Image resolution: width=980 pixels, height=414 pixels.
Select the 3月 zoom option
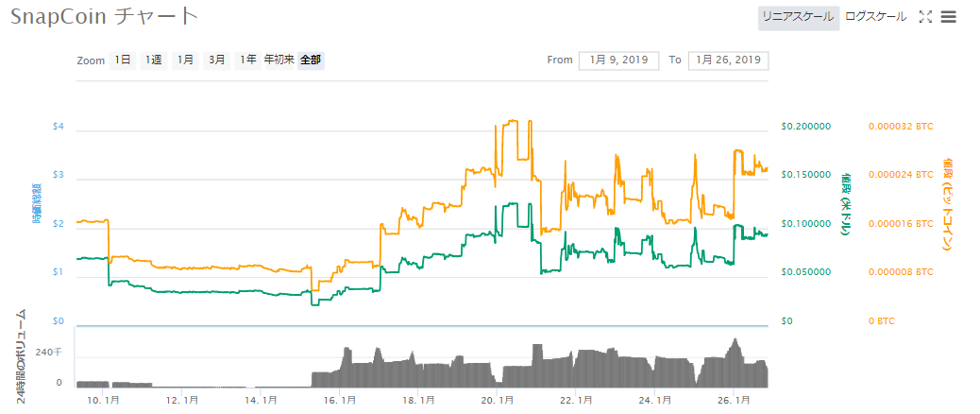click(x=217, y=60)
